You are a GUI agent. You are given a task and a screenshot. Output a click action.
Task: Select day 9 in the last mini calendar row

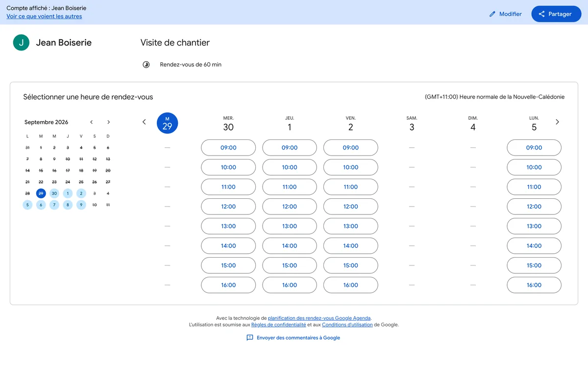tap(81, 205)
